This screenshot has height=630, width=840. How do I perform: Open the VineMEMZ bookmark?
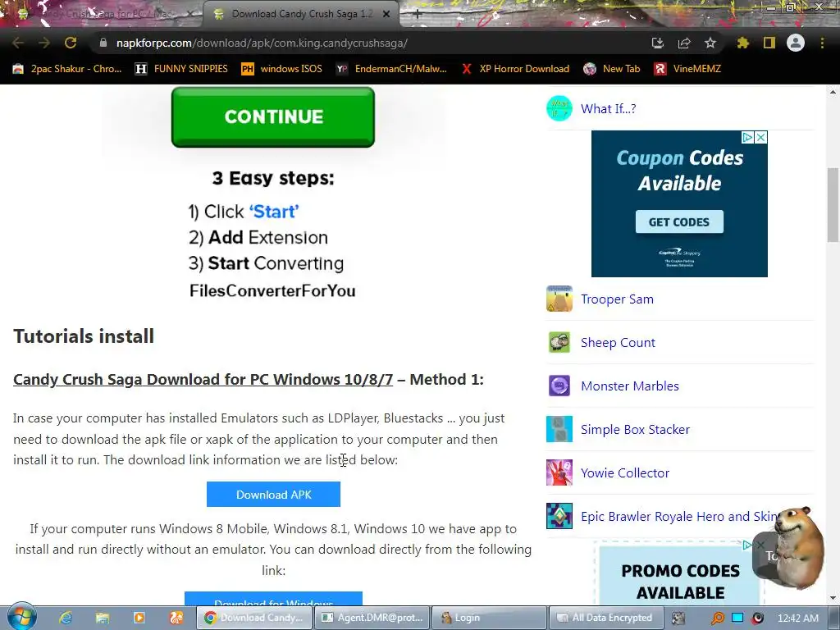click(x=687, y=69)
